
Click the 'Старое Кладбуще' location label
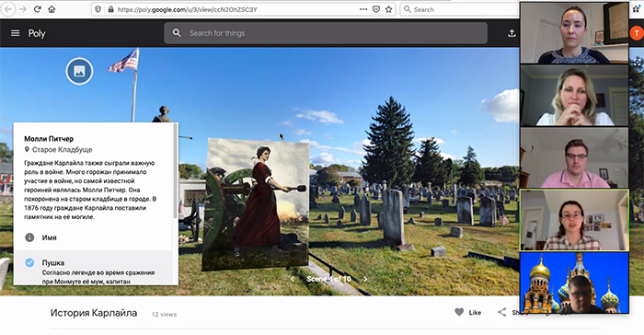(62, 150)
